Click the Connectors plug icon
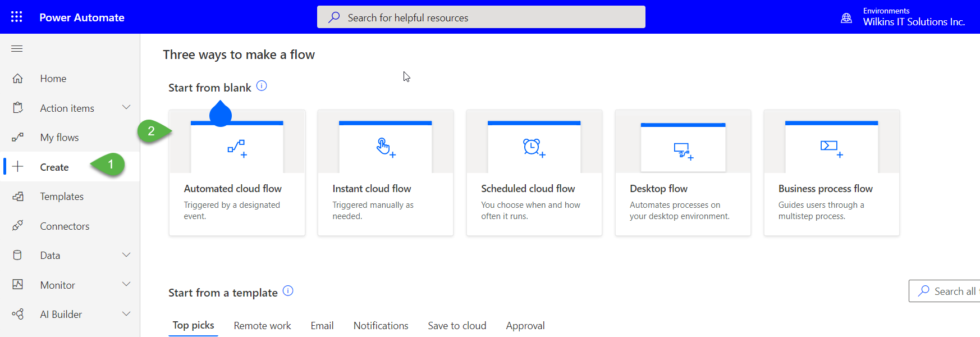 point(18,226)
